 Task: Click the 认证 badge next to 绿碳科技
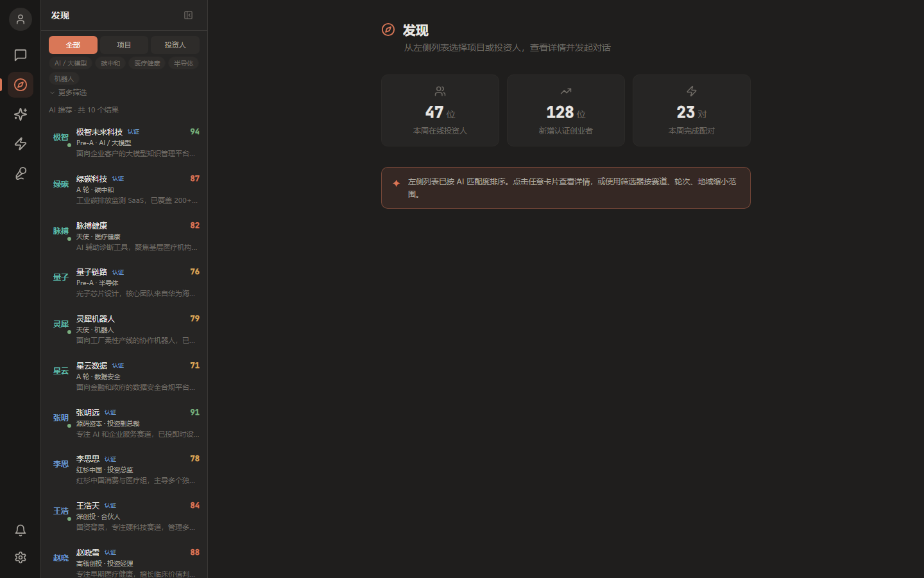coord(118,179)
